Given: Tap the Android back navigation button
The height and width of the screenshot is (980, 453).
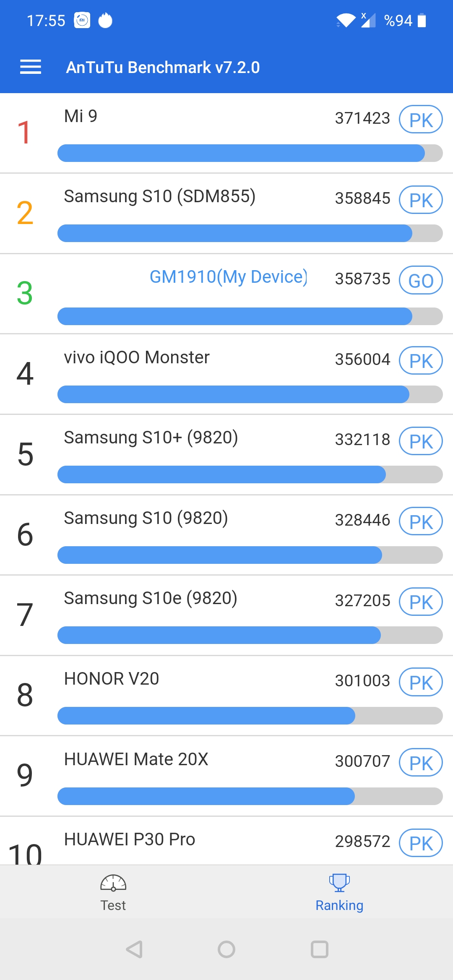Looking at the screenshot, I should [135, 949].
